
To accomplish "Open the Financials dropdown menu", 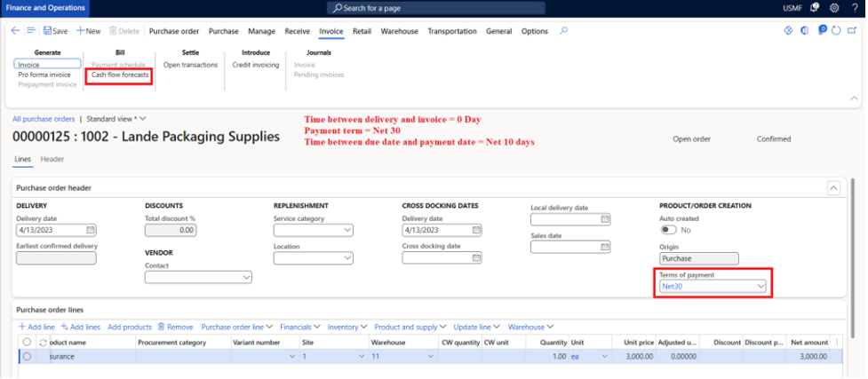I will (300, 327).
